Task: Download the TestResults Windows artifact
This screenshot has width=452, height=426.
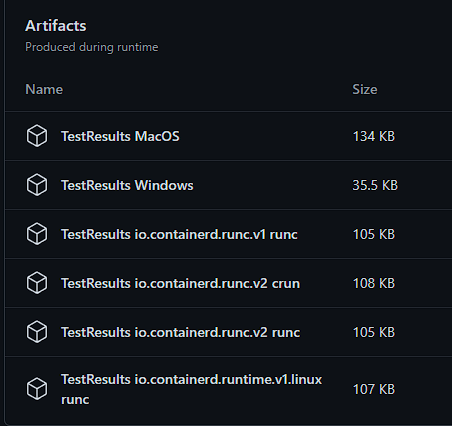Action: (127, 185)
